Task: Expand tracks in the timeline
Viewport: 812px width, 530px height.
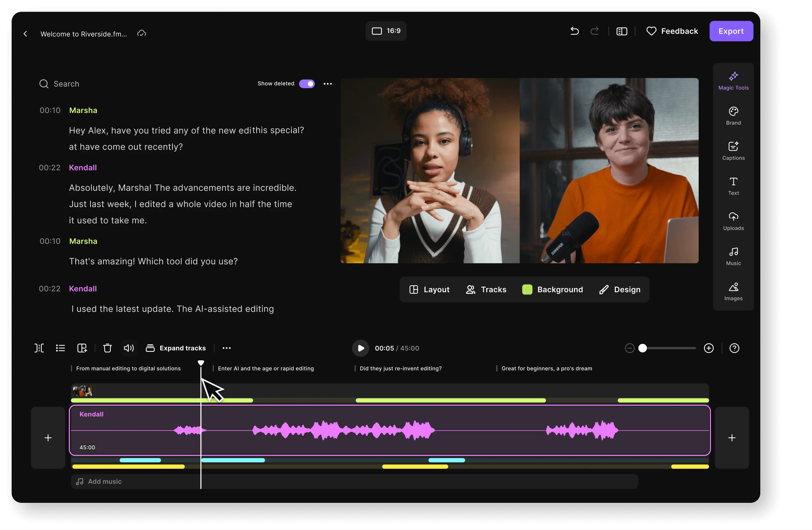Action: point(176,348)
